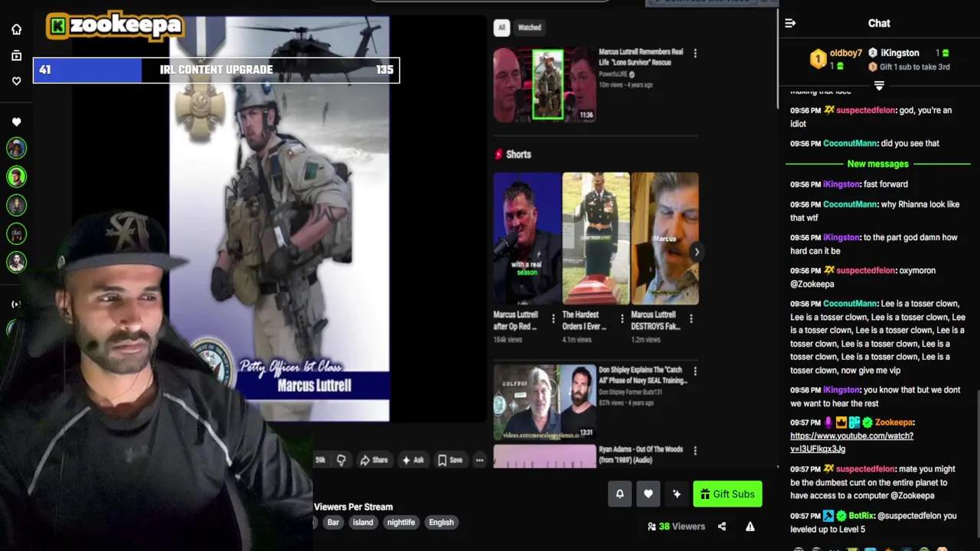Screen dimensions: 980x551
Task: Open Don Shipley Navy SEAL Training thumbnail
Action: point(544,401)
